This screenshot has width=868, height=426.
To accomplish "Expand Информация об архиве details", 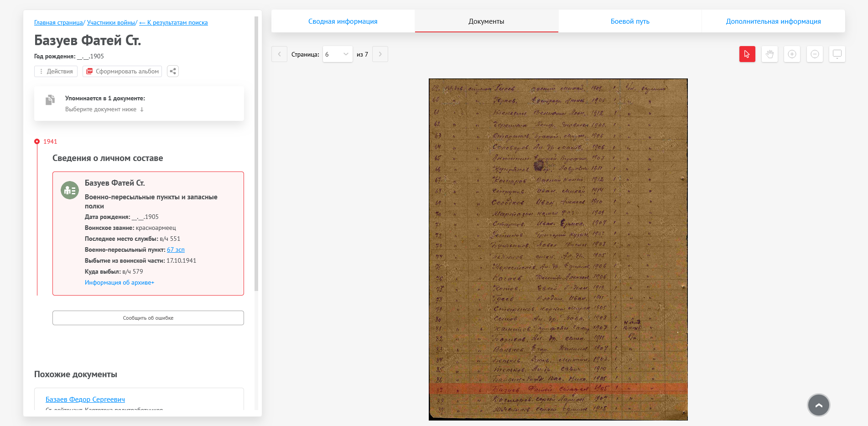I will coord(120,283).
